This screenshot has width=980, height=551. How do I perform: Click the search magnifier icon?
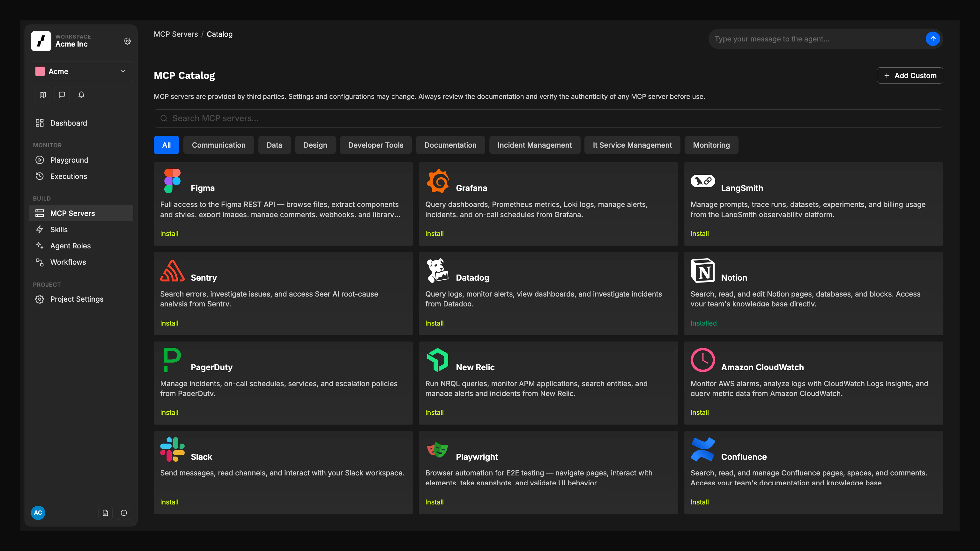(164, 118)
